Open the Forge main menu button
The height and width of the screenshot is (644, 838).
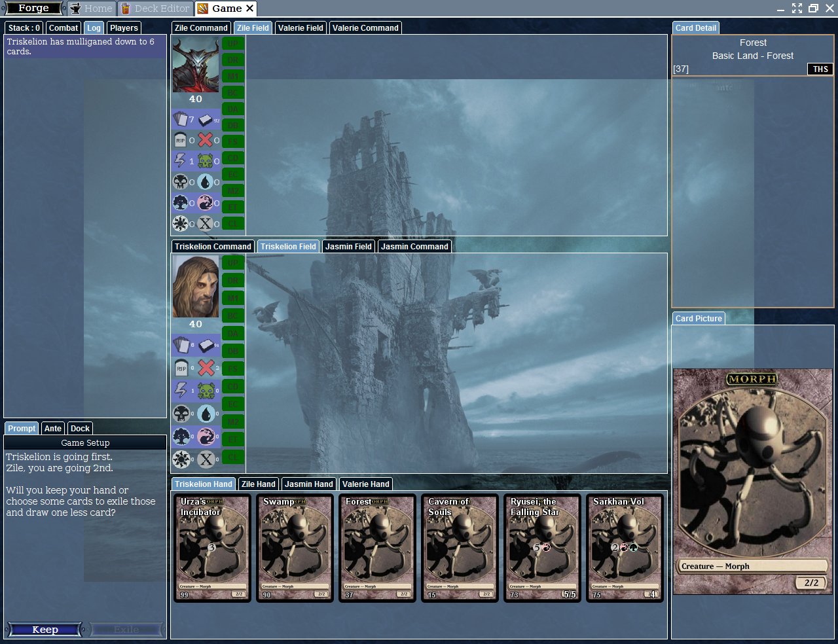click(x=33, y=8)
